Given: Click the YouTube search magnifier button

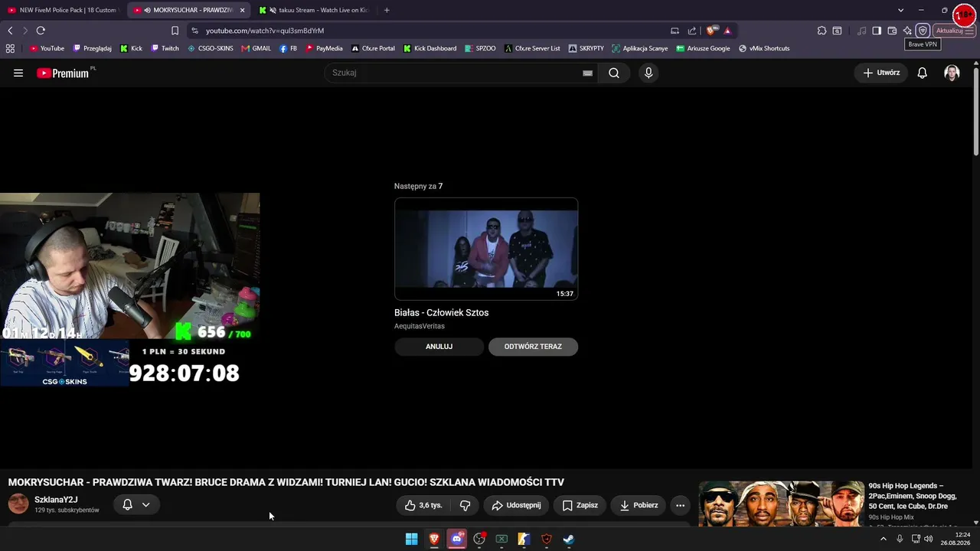Looking at the screenshot, I should 614,73.
